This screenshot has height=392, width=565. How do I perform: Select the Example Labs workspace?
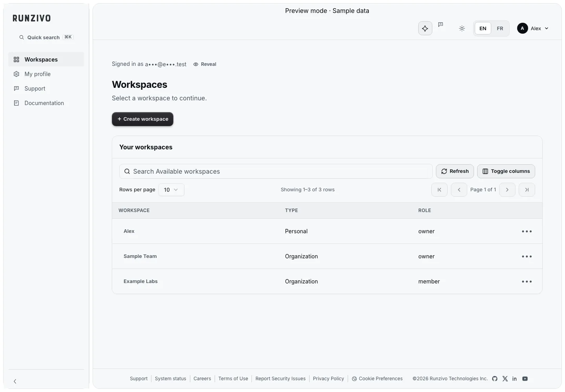pos(140,281)
